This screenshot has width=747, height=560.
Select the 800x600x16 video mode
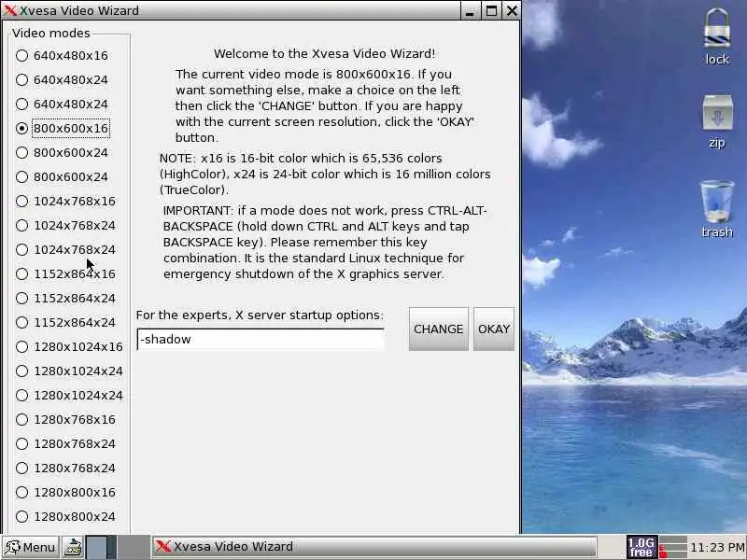62,128
